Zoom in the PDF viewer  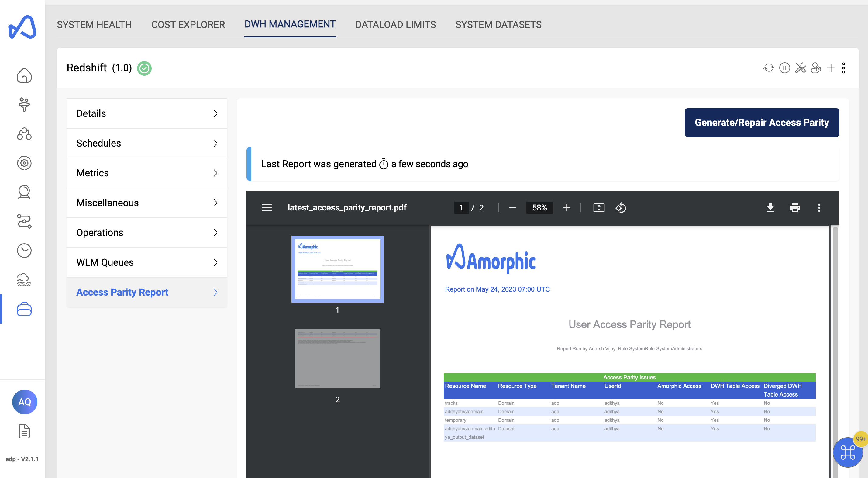click(x=567, y=208)
